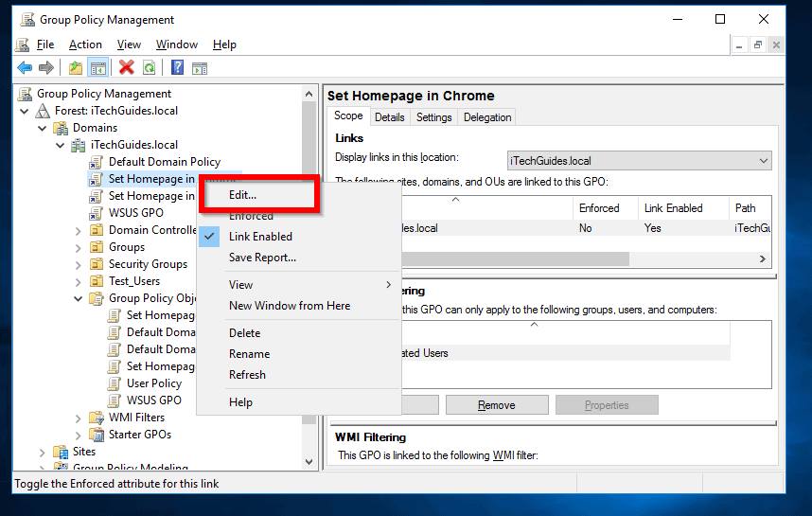Expand the Sites node
The height and width of the screenshot is (516, 812).
[42, 453]
